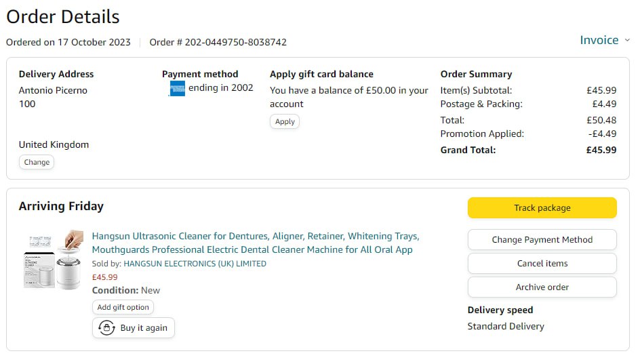This screenshot has height=364, width=642.
Task: Apply the gift card balance
Action: tap(285, 121)
